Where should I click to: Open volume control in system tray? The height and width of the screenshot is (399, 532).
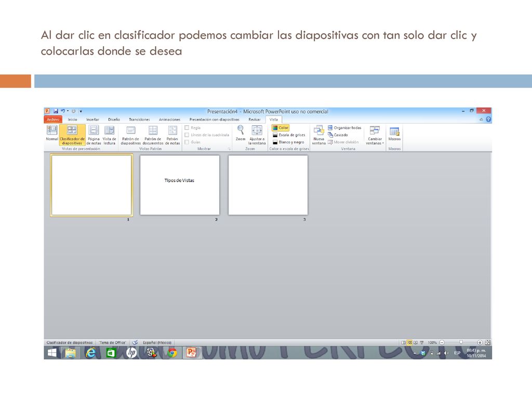click(446, 353)
